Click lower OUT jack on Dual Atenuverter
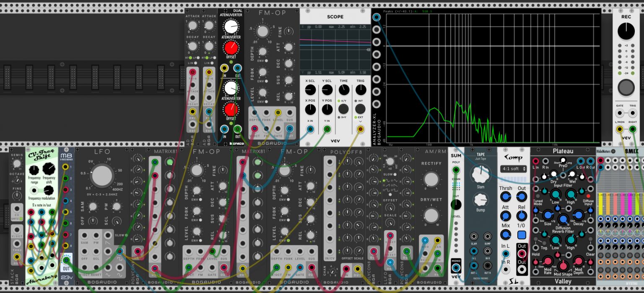This screenshot has height=293, width=644. click(x=237, y=129)
